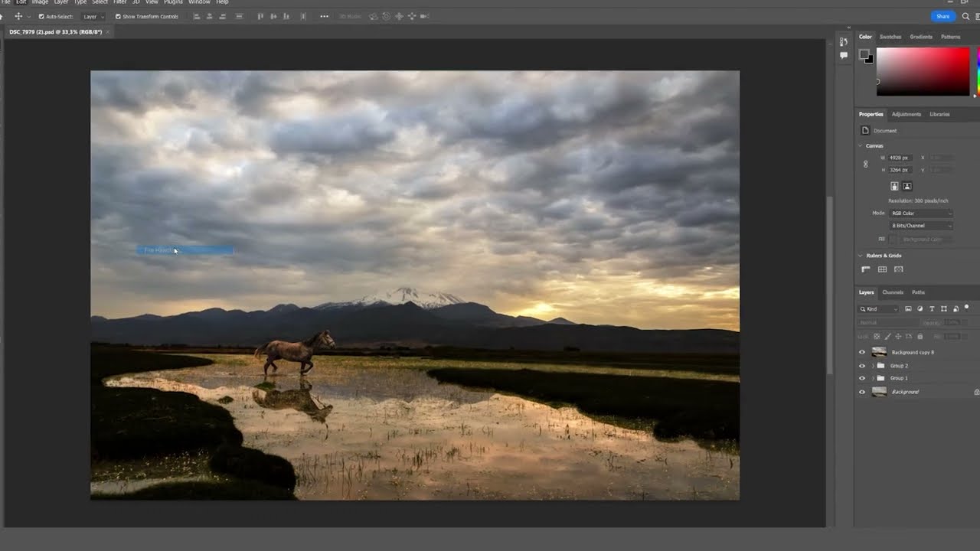Open the Window menu

tap(199, 2)
